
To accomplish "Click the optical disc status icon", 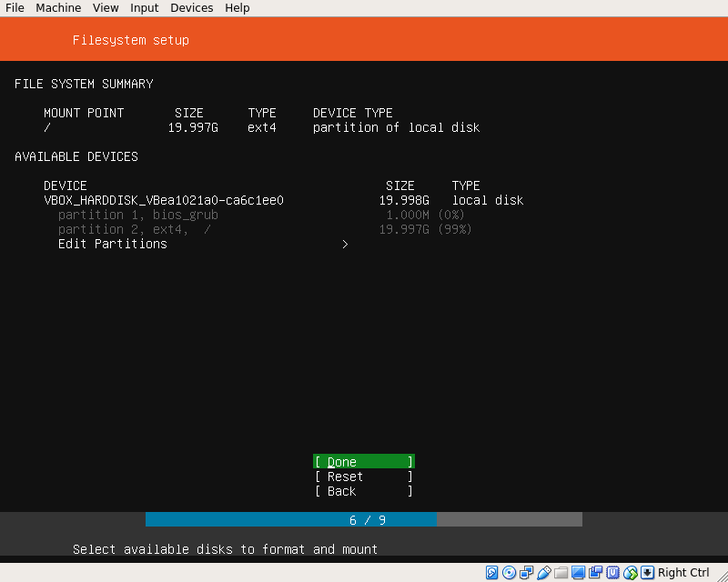I will pyautogui.click(x=510, y=573).
